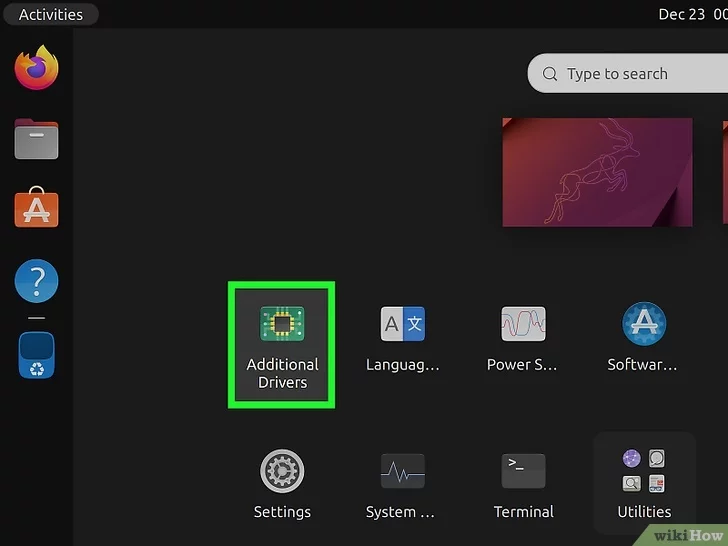Open the Terminal app
This screenshot has height=546, width=728.
pos(523,486)
